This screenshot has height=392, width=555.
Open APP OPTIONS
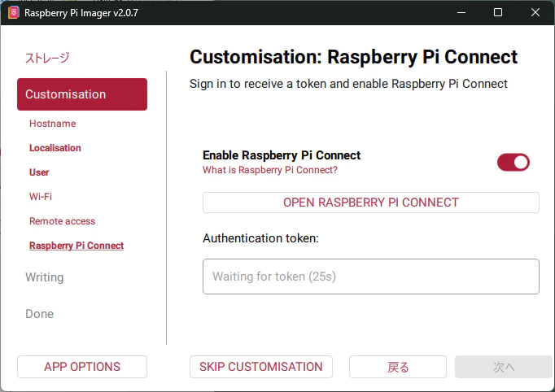(82, 367)
